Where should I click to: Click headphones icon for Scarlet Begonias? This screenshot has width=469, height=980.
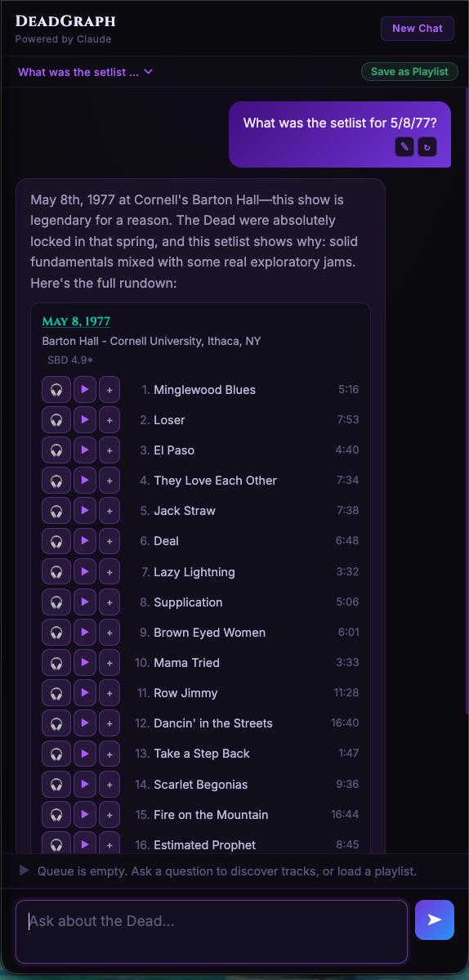point(56,785)
